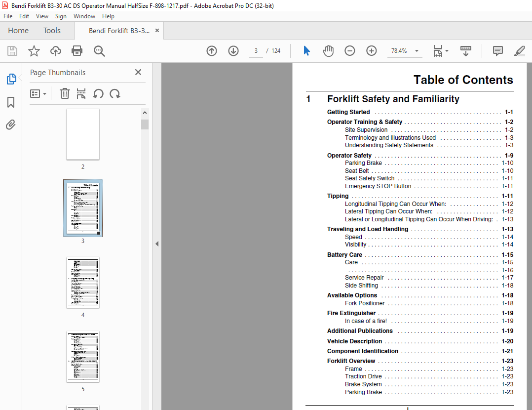This screenshot has height=410, width=532.
Task: Open the View menu
Action: (x=42, y=16)
